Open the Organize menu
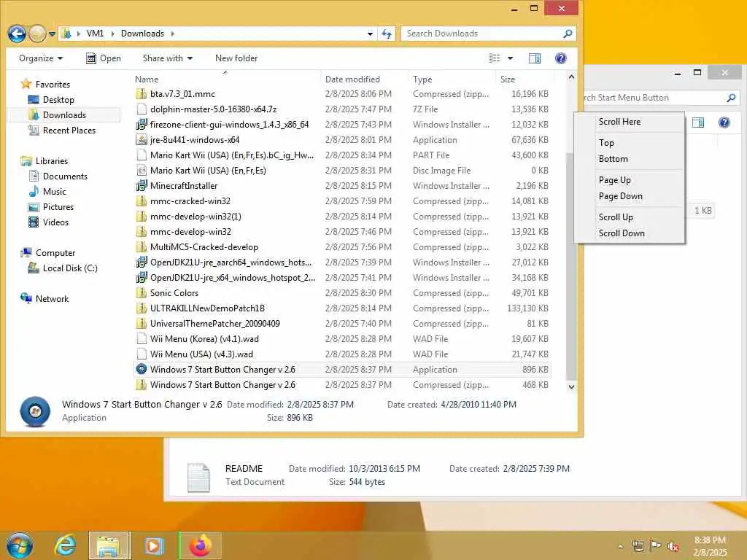 41,58
